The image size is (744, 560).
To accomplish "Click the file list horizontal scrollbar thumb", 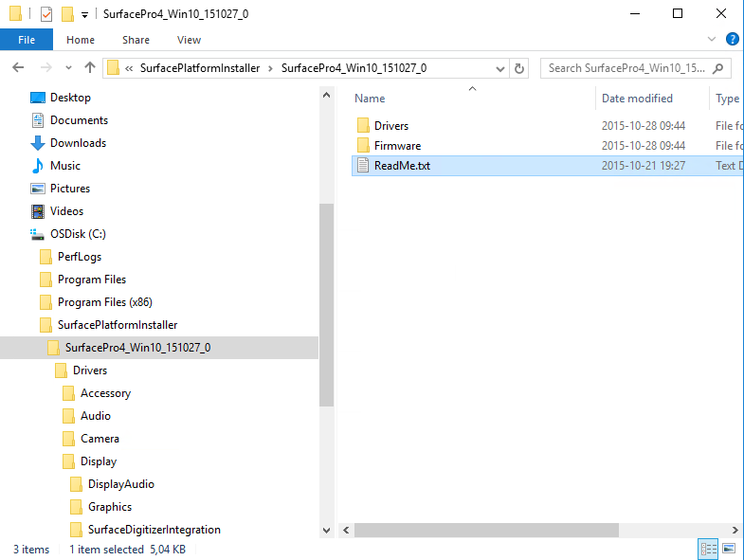I will 486,530.
